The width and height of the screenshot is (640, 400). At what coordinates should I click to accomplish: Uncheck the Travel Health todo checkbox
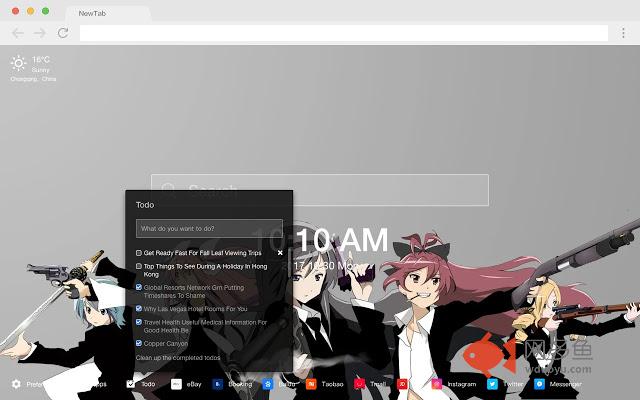click(139, 322)
